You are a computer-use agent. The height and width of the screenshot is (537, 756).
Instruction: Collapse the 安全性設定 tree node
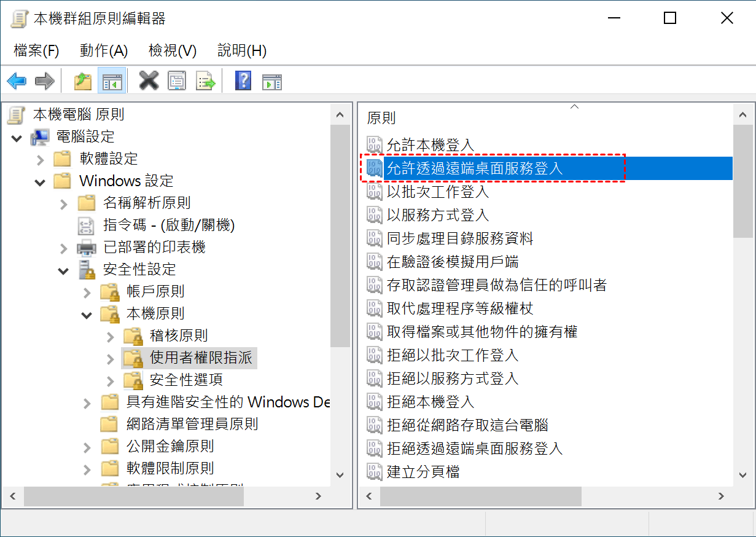(63, 270)
